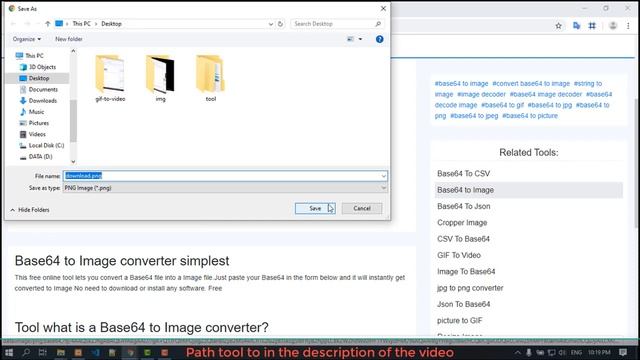Open Chrome three-dot menu

click(x=628, y=26)
